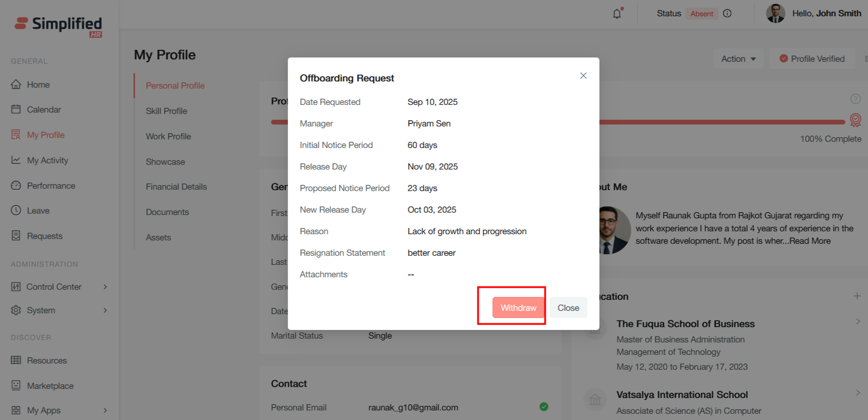Open the Leave section
This screenshot has height=420, width=868.
coord(38,211)
